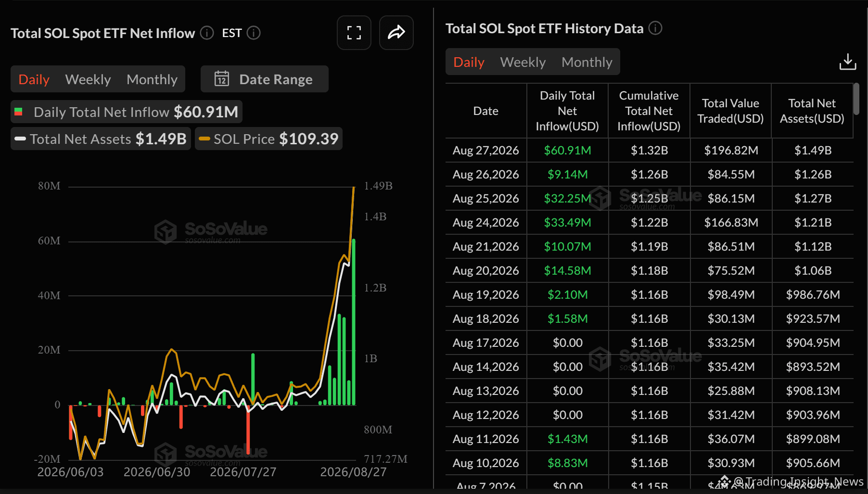Click the $923.57M net assets cell
This screenshot has height=494, width=868.
(x=813, y=319)
